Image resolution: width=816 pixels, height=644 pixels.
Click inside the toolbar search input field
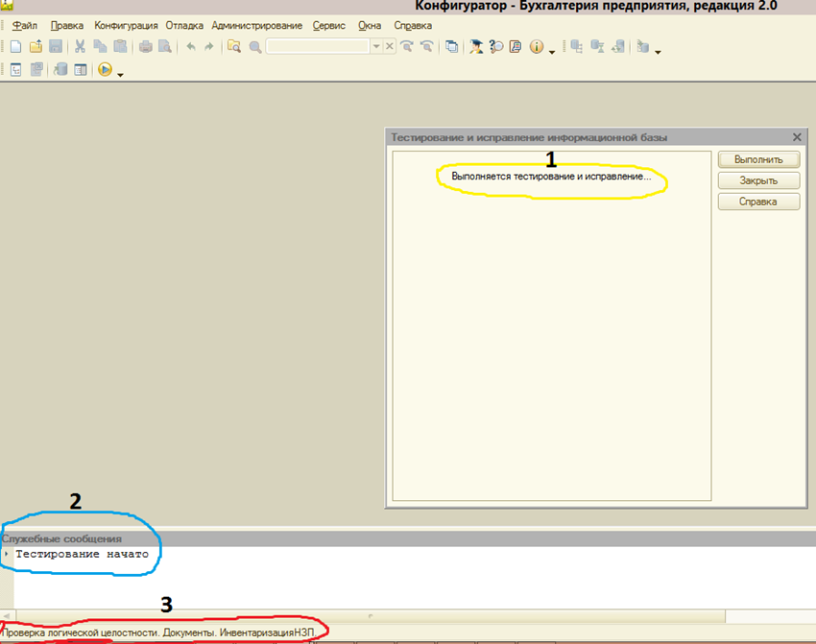pyautogui.click(x=317, y=46)
